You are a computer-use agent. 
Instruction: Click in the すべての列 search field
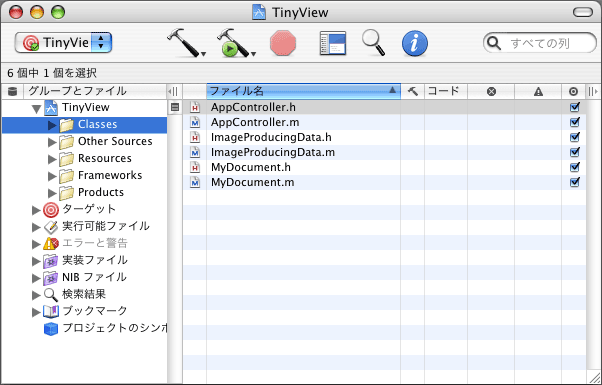(539, 43)
